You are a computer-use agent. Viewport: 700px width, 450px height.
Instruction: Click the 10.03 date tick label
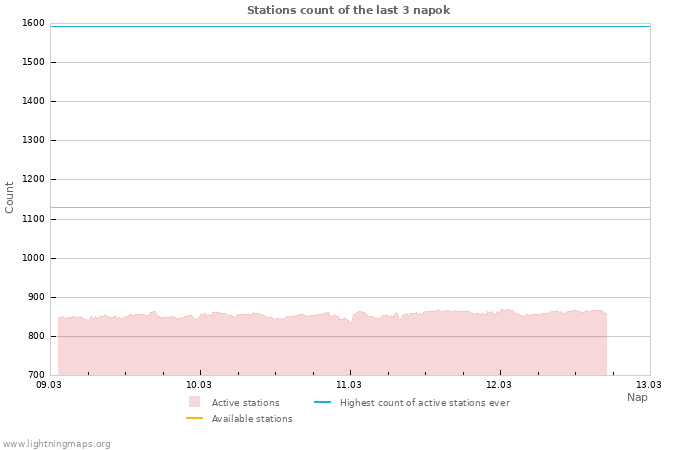(199, 384)
